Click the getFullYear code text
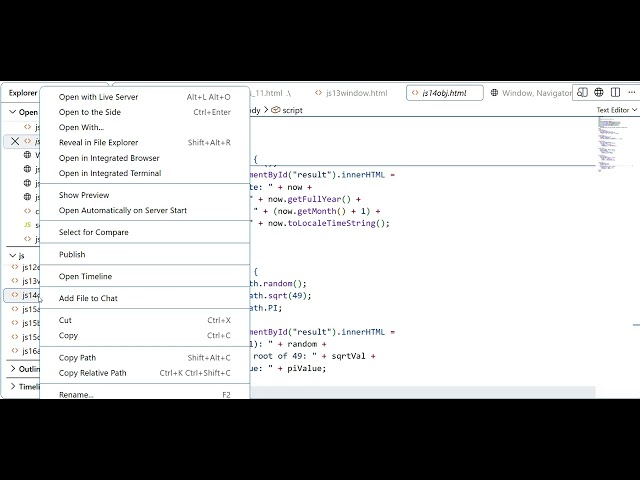The width and height of the screenshot is (640, 480). click(314, 199)
